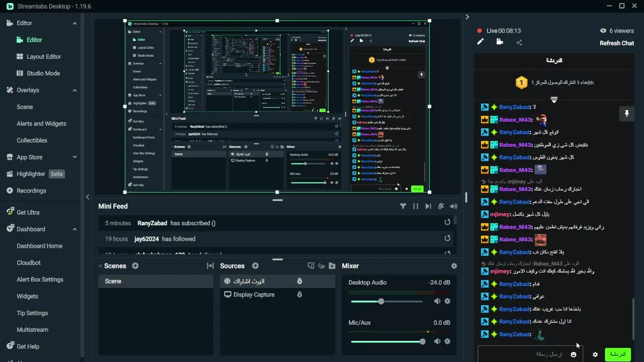Open Mic/Aux settings gear
644x362 pixels.
tap(447, 341)
